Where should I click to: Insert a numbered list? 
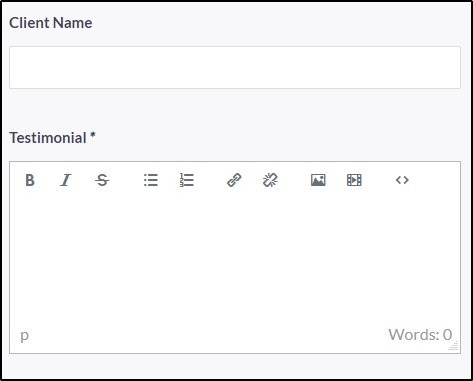[187, 180]
